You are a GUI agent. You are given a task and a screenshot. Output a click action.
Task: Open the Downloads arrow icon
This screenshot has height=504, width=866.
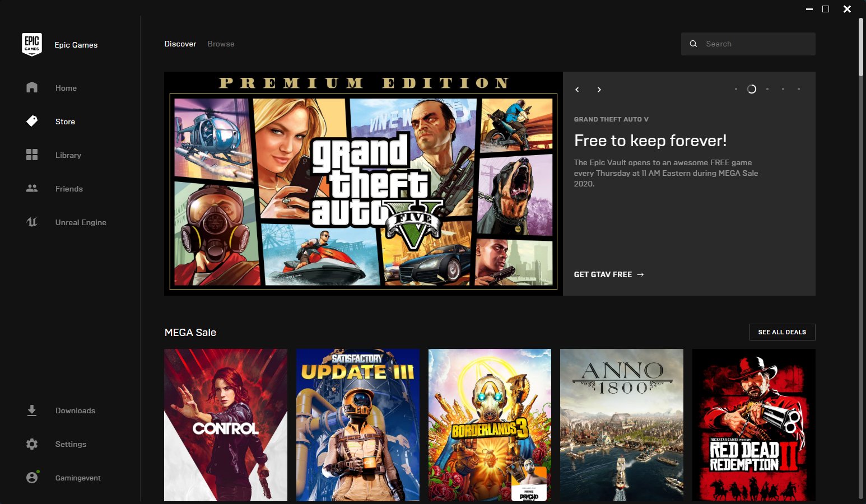pos(32,410)
